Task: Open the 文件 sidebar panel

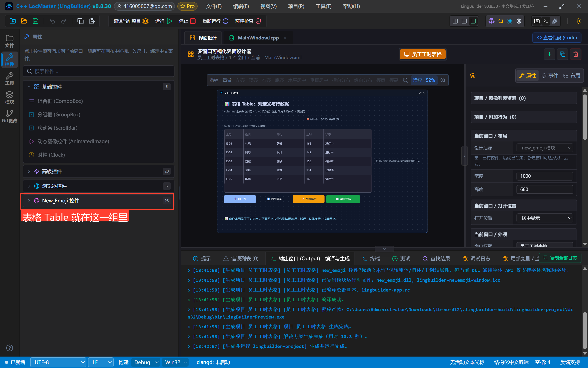Action: [x=9, y=41]
